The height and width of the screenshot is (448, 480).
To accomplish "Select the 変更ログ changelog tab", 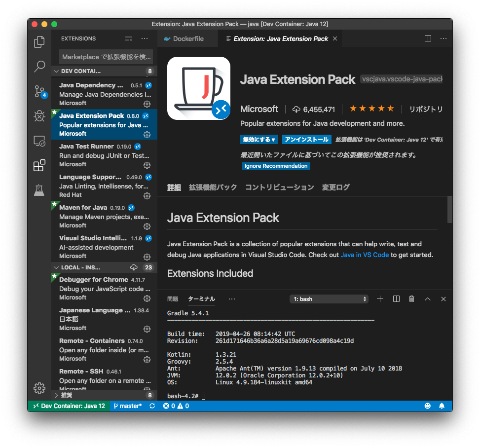I will (335, 187).
